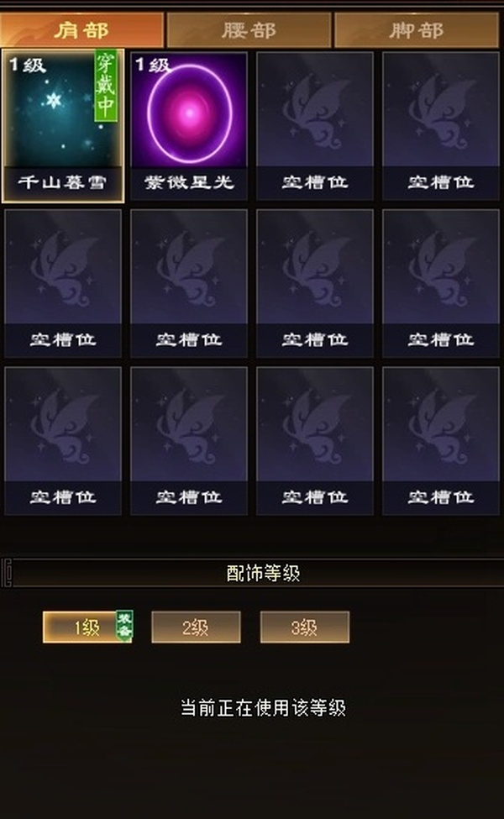Select the 紫微星光 purple orb accessory

click(x=189, y=126)
